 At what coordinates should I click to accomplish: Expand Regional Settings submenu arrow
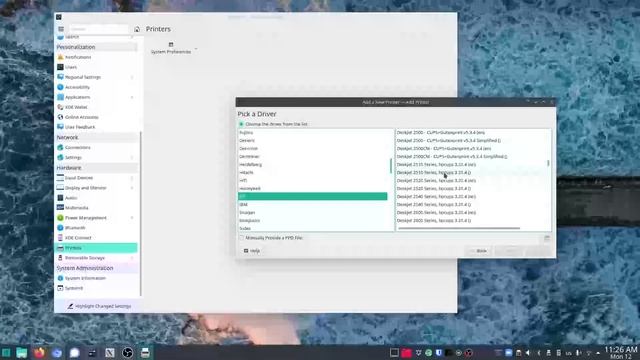132,77
